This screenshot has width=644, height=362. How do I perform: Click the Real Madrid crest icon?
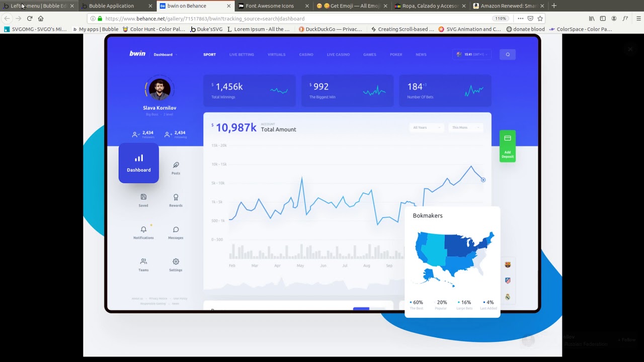coord(508,297)
